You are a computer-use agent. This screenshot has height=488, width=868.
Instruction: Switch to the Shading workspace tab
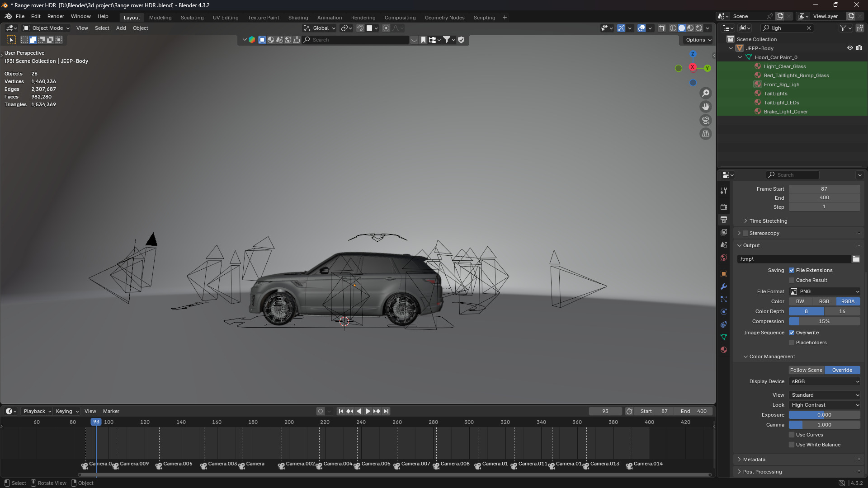click(x=298, y=18)
